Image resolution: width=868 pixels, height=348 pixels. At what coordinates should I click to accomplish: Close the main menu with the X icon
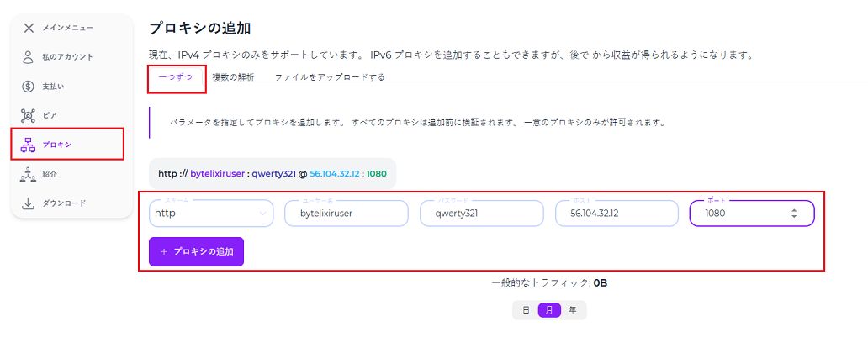click(x=29, y=28)
